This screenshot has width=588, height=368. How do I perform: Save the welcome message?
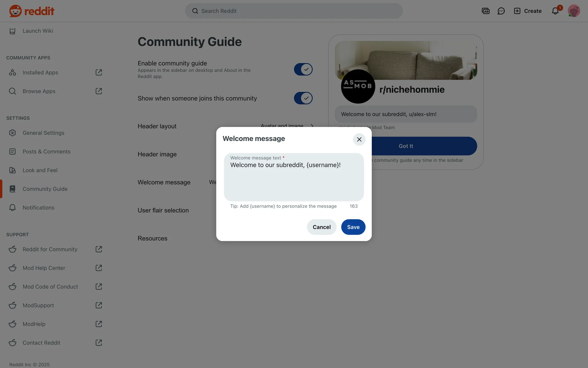pyautogui.click(x=353, y=227)
